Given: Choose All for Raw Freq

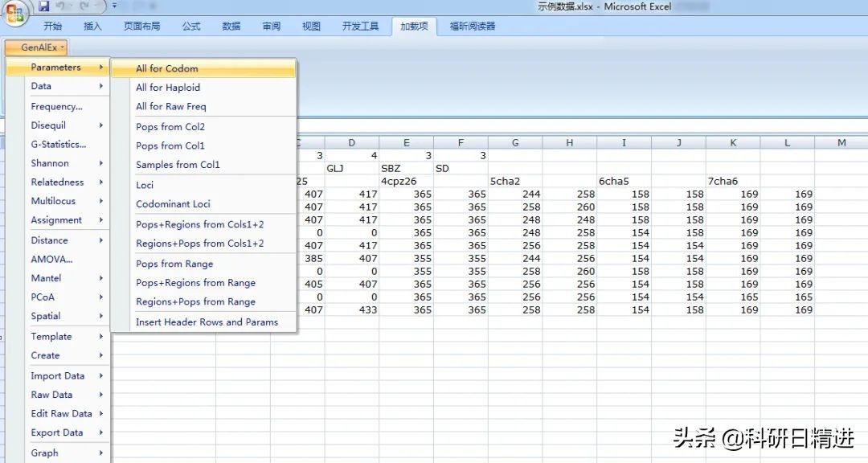Looking at the screenshot, I should [x=203, y=106].
